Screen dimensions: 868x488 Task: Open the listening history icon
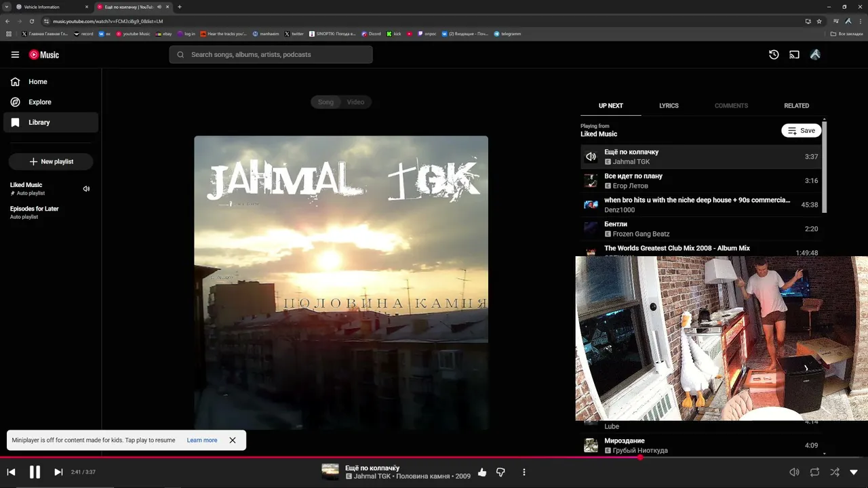pyautogui.click(x=774, y=55)
